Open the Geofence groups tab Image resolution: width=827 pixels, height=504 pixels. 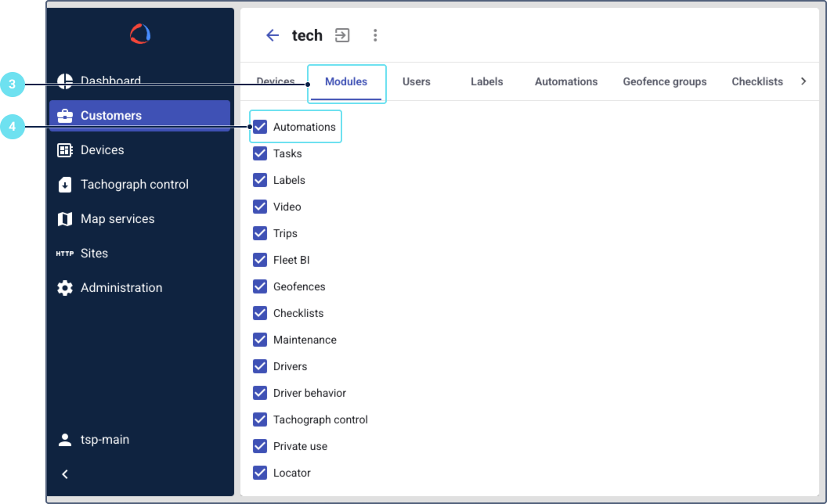[x=664, y=81]
